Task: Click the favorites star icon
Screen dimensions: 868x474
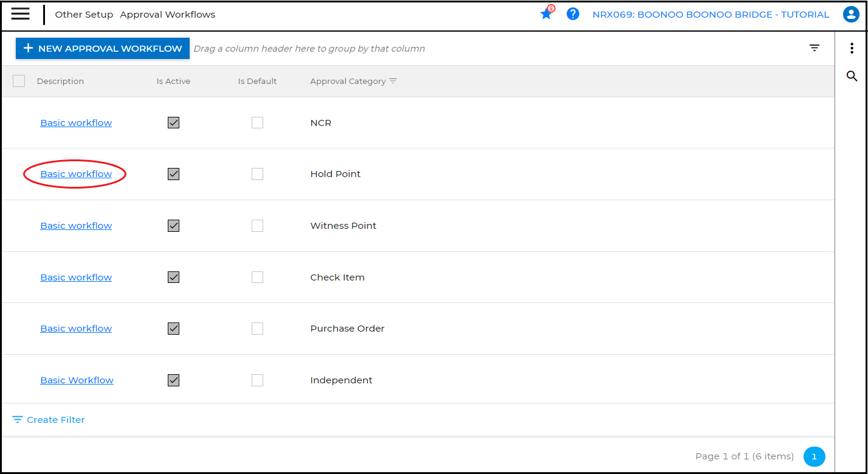Action: [546, 14]
